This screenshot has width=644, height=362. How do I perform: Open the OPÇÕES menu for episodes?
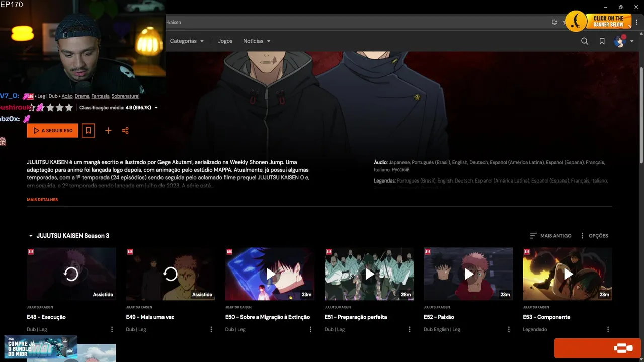click(594, 236)
